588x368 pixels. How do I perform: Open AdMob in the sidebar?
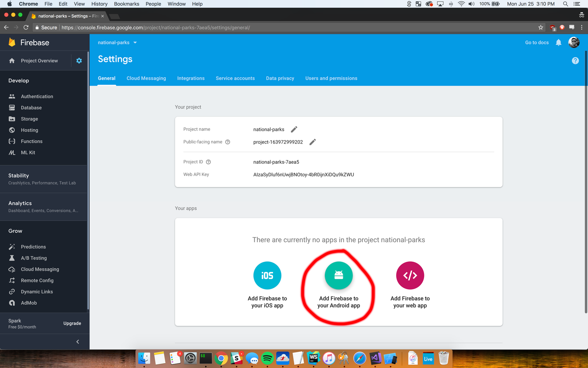tap(29, 303)
